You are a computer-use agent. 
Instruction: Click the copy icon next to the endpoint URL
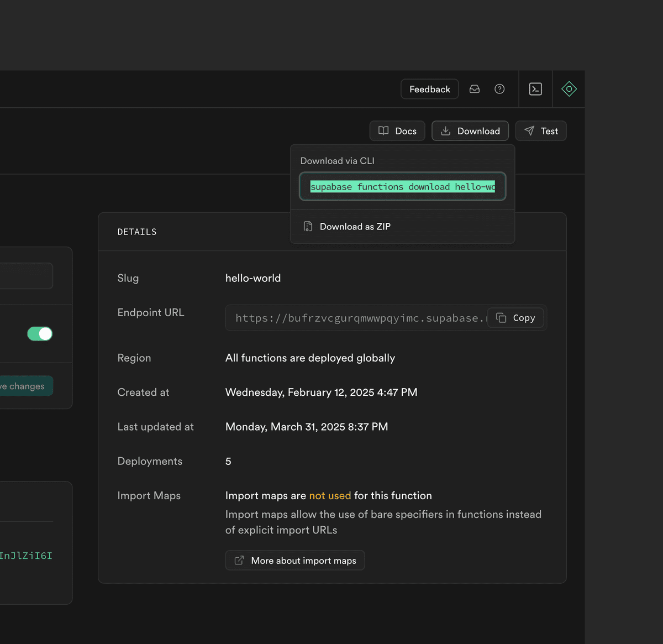[501, 317]
